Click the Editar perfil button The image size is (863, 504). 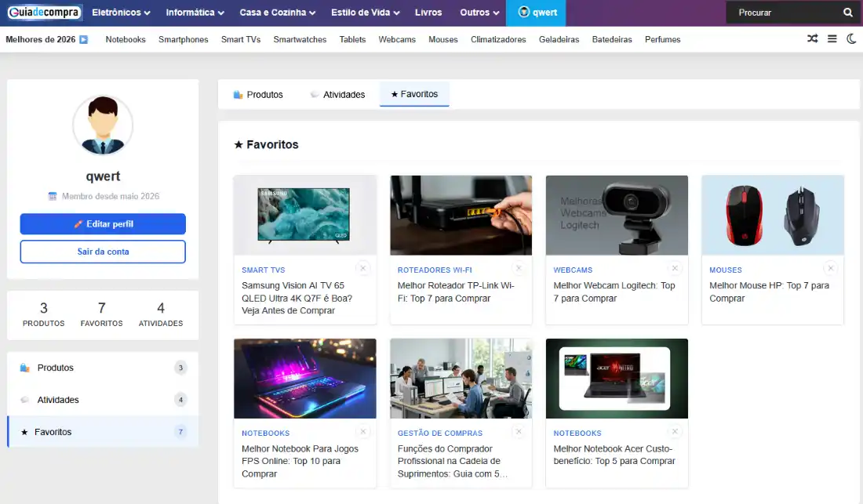103,223
